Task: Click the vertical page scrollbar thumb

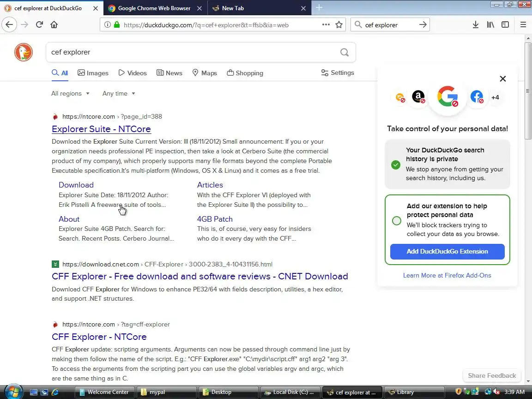Action: pyautogui.click(x=528, y=91)
